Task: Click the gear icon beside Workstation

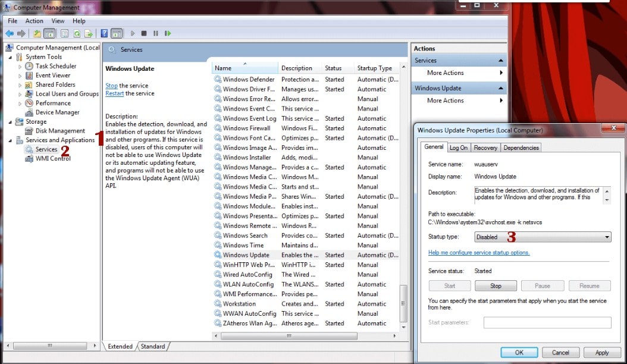Action: (218, 303)
